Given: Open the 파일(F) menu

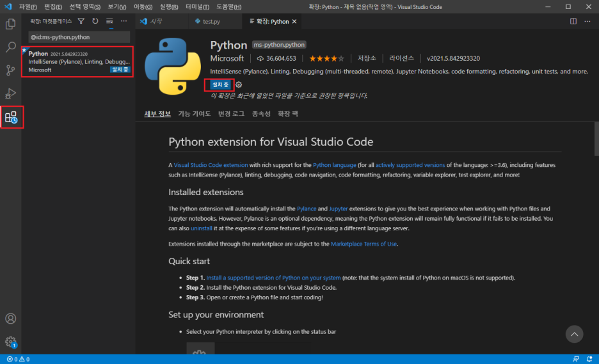Looking at the screenshot, I should click(x=28, y=7).
